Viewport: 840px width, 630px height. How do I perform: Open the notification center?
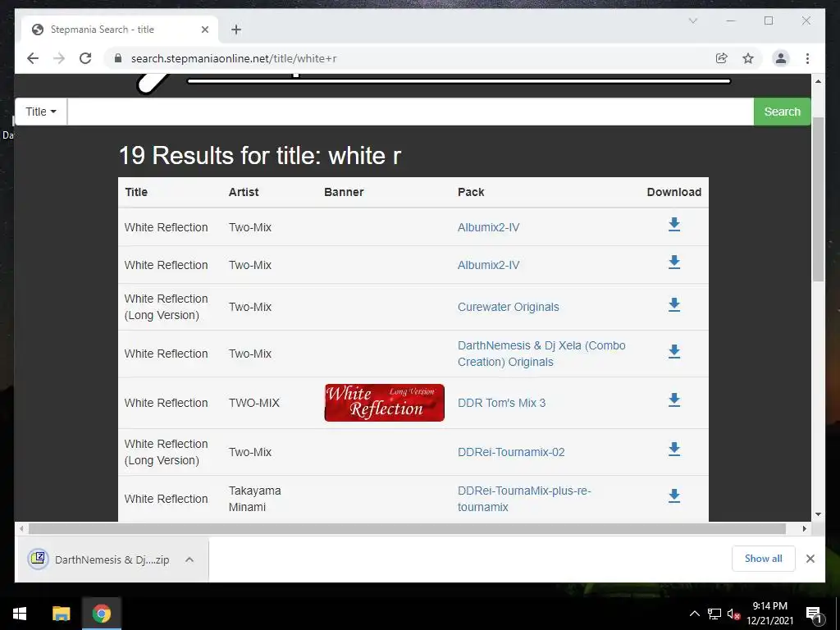pos(814,614)
